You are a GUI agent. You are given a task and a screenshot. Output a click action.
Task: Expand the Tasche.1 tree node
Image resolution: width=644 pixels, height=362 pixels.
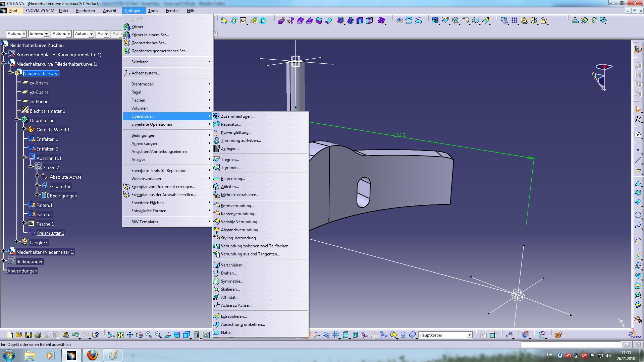[23, 223]
